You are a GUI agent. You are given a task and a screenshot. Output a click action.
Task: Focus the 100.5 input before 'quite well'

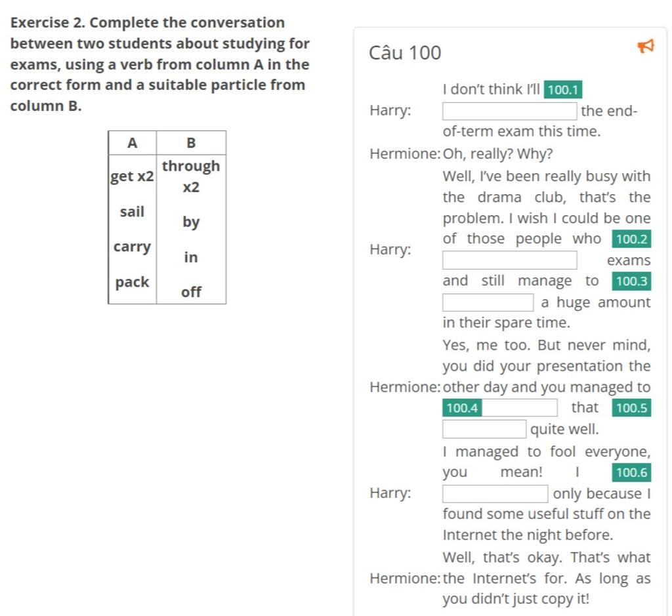click(484, 430)
